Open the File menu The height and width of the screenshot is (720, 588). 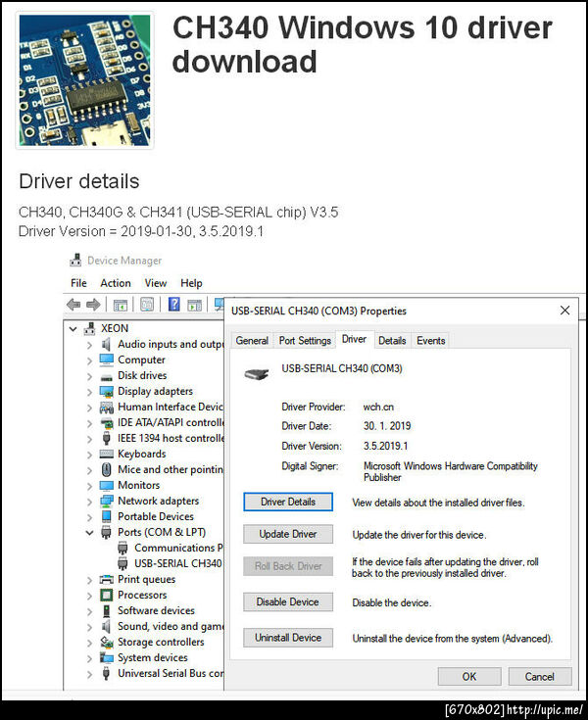[x=78, y=283]
